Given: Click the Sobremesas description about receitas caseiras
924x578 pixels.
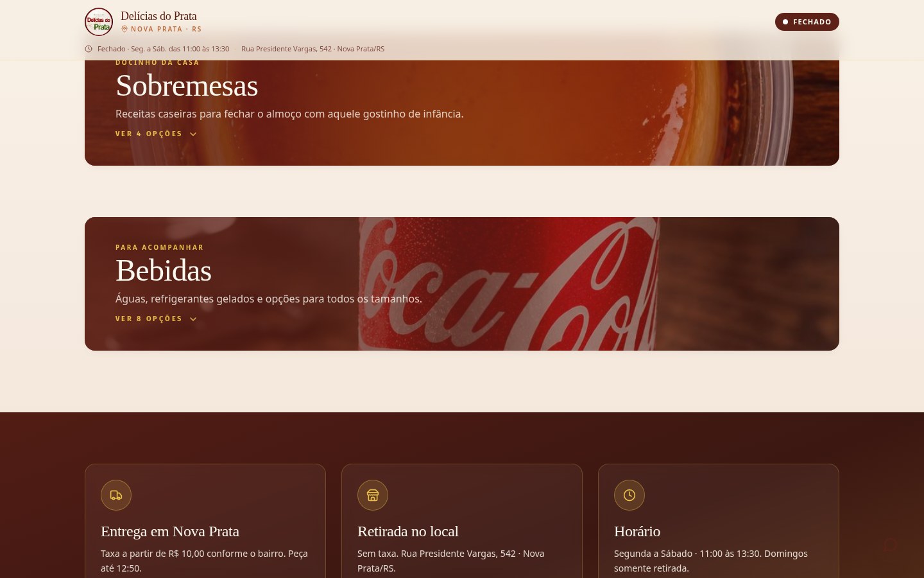Looking at the screenshot, I should coord(289,114).
